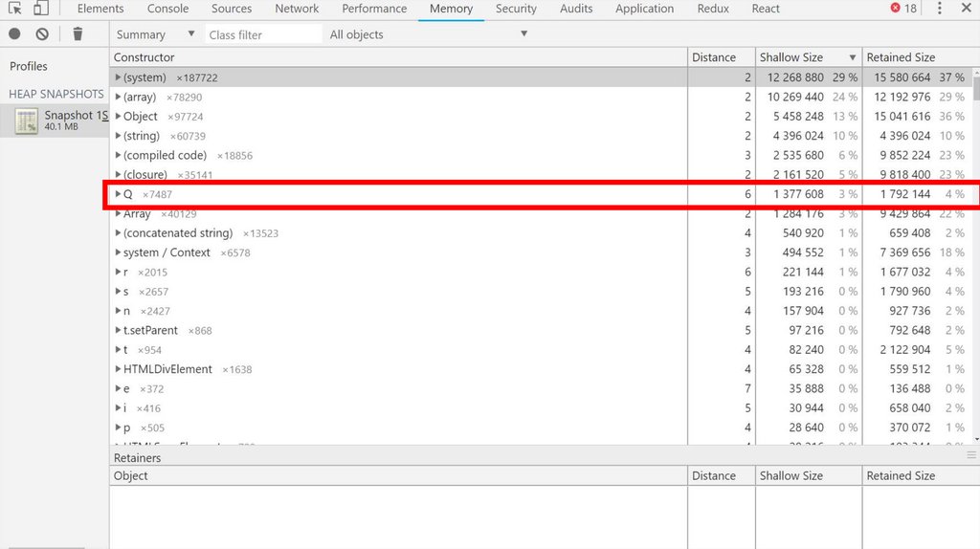Open the Security tab

516,9
